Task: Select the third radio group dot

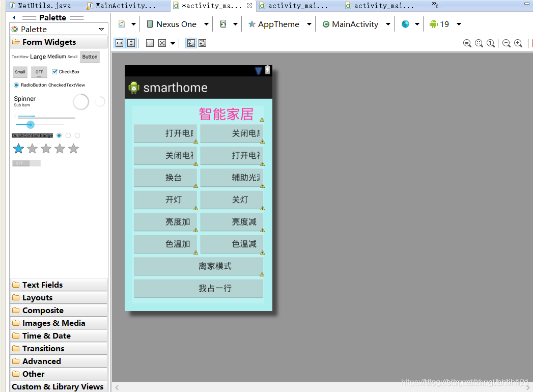Action: pyautogui.click(x=77, y=135)
